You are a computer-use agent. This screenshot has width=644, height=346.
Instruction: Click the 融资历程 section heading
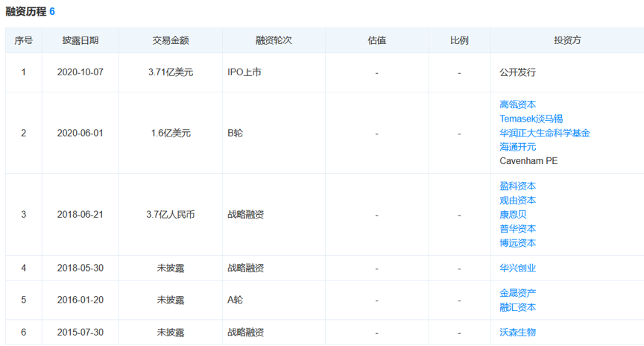[x=25, y=11]
